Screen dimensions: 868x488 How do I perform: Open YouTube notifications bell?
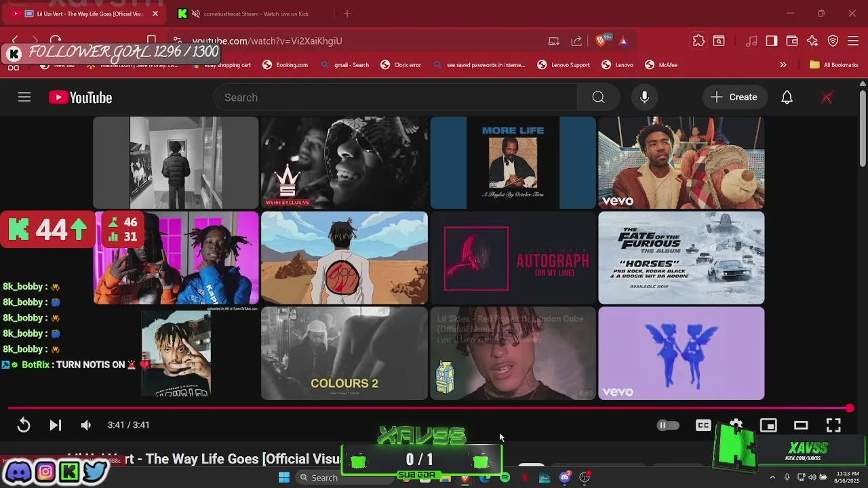(787, 98)
